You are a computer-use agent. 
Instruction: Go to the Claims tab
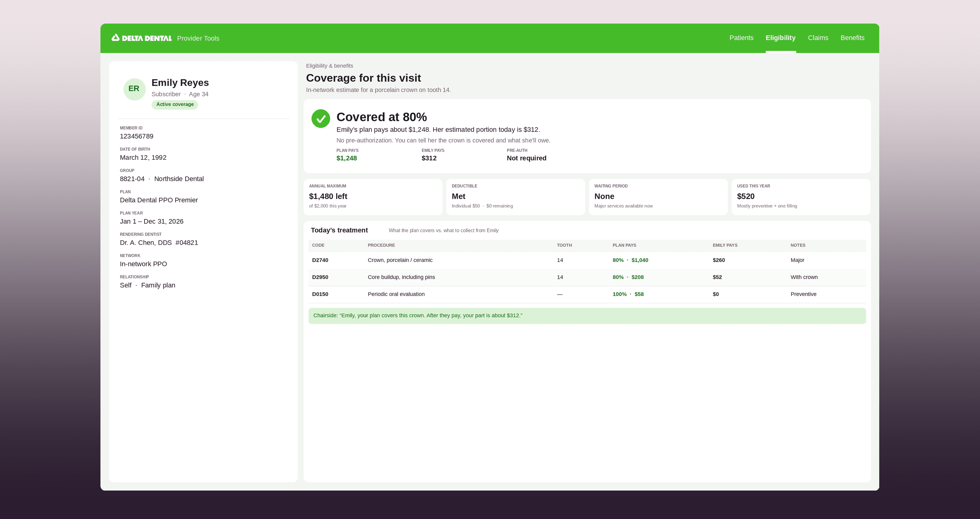click(x=818, y=38)
